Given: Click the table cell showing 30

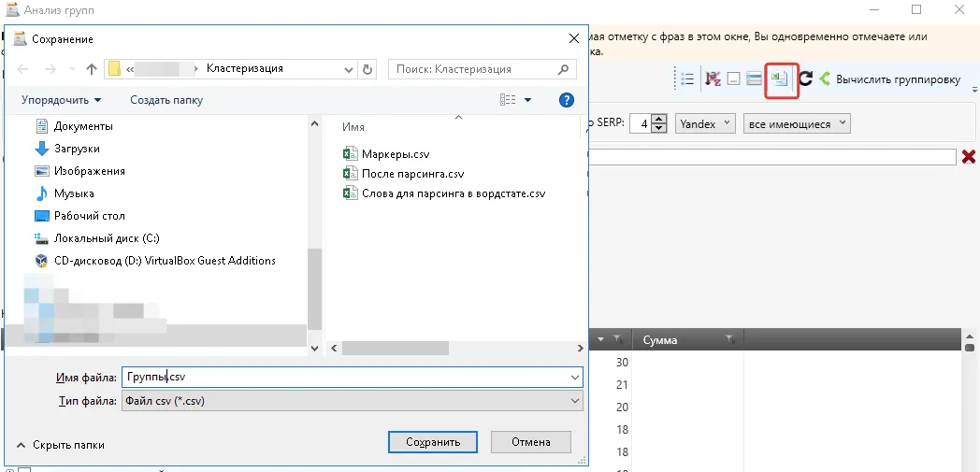Looking at the screenshot, I should pos(622,362).
